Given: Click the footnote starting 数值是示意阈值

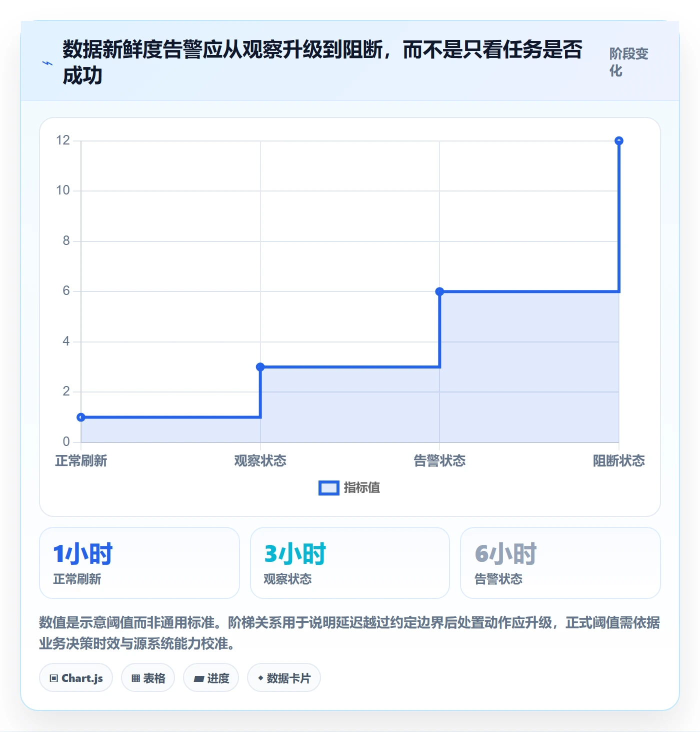Looking at the screenshot, I should coord(349,633).
